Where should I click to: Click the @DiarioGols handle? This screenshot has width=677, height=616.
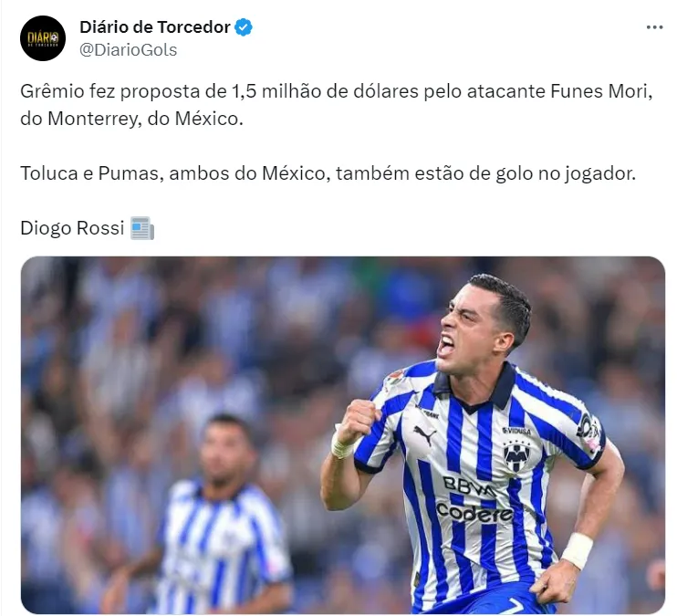point(129,50)
